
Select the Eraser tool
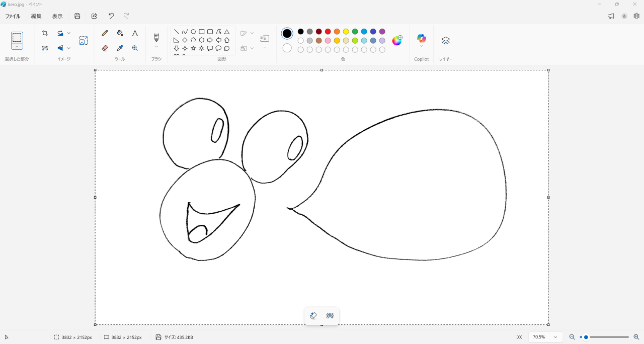pos(105,48)
